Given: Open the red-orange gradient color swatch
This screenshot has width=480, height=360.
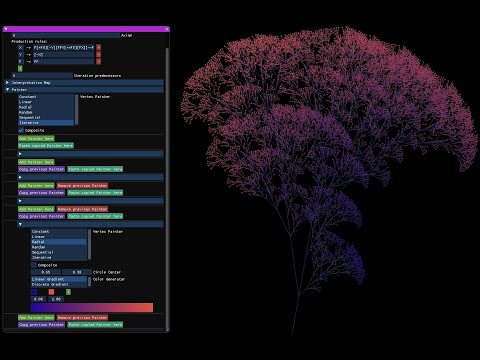Looking at the screenshot, I should click(51, 292).
